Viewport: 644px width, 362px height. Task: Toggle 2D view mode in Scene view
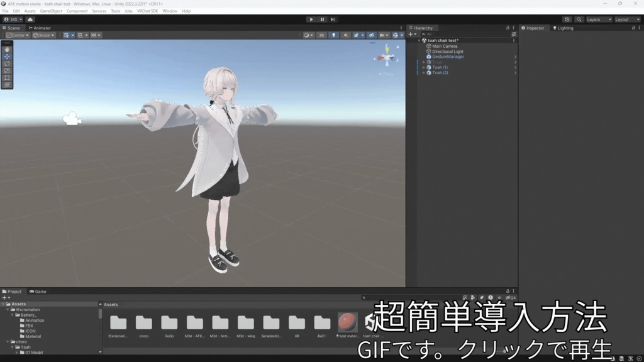[x=322, y=35]
